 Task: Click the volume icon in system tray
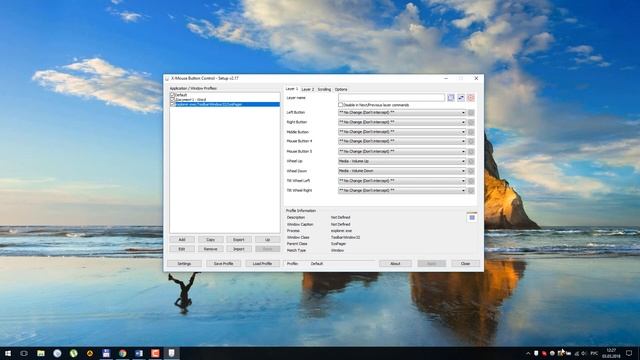(584, 353)
